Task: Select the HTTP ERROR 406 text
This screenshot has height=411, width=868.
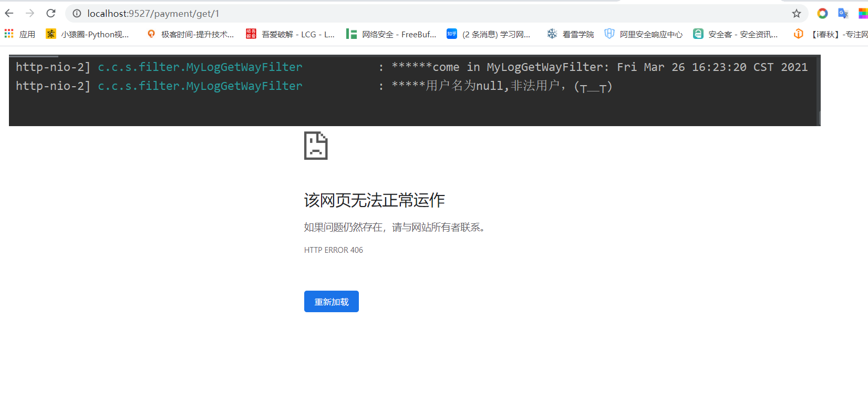Action: point(334,250)
